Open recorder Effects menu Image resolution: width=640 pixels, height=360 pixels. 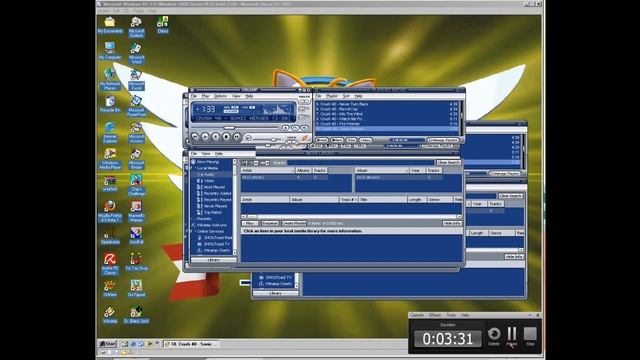tap(435, 315)
